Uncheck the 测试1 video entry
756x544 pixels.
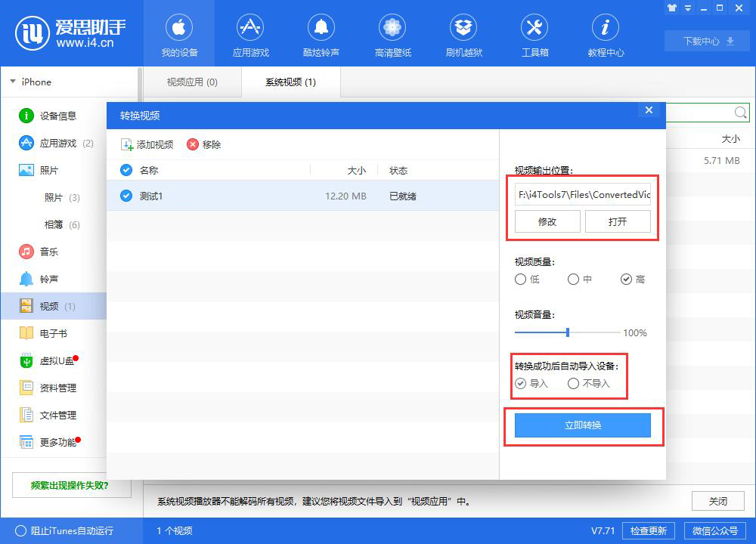(125, 195)
